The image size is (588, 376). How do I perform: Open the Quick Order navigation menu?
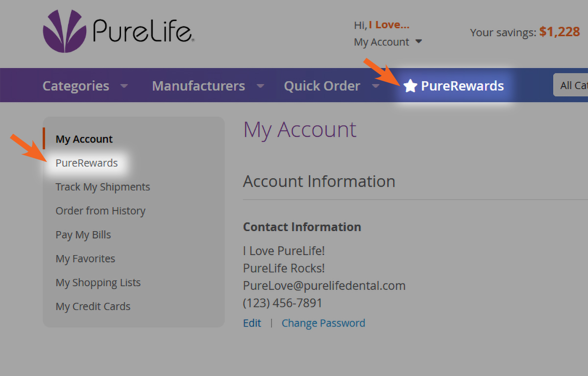pos(322,86)
